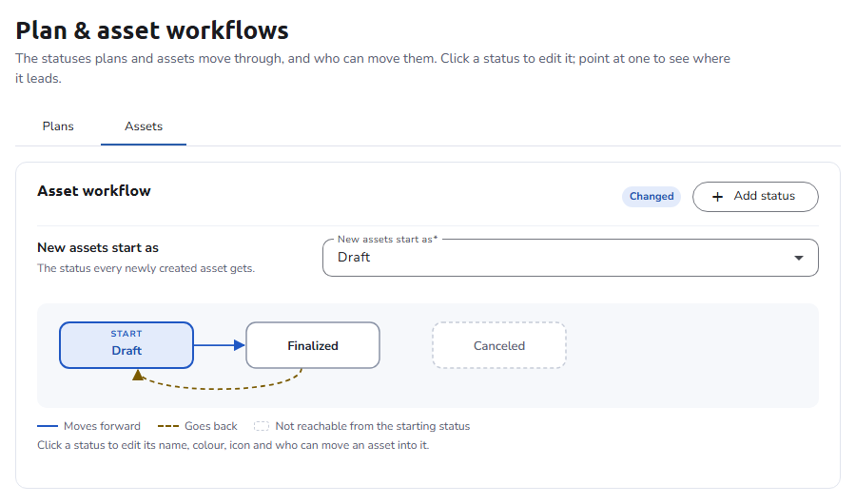Click the blue forward arrow Draft to Finalized
This screenshot has width=856, height=504.
point(220,345)
